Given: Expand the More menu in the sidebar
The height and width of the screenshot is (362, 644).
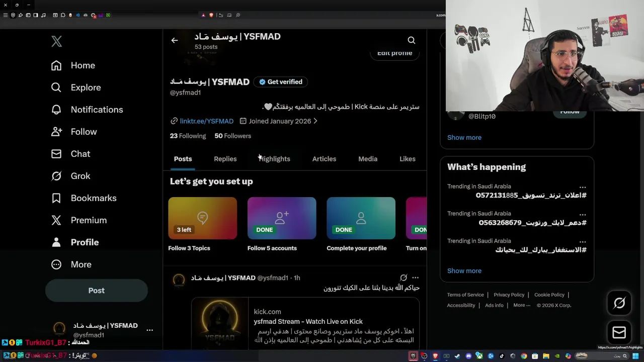Looking at the screenshot, I should [71, 264].
